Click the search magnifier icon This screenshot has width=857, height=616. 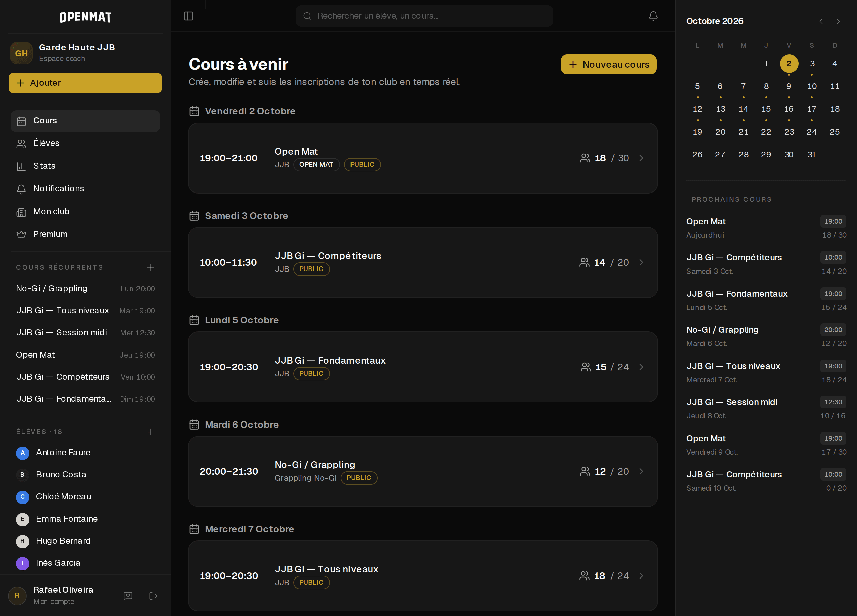(307, 16)
